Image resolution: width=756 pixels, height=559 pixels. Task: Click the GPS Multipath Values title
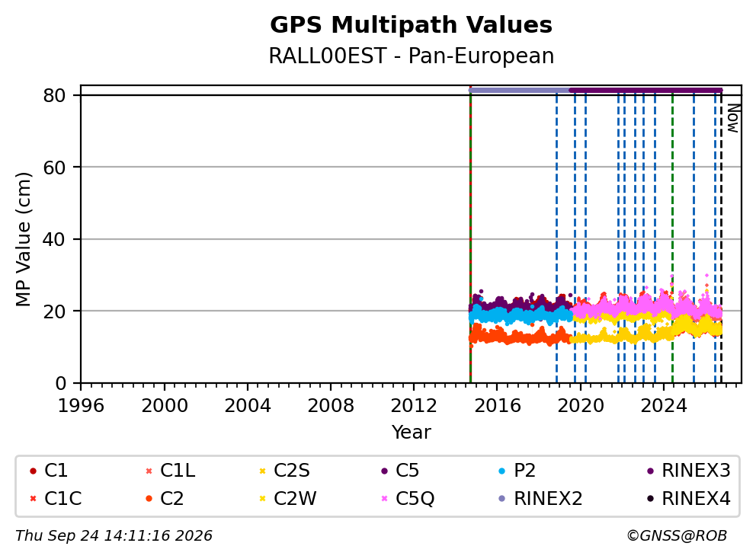click(x=411, y=25)
